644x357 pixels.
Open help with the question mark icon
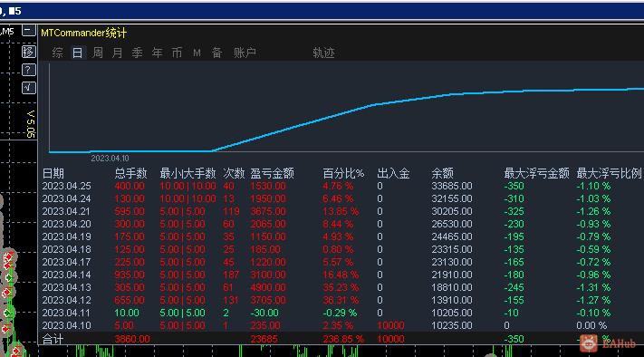(28, 70)
